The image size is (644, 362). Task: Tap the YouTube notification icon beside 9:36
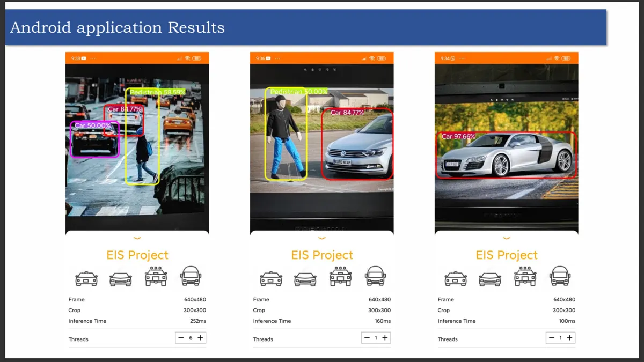point(268,58)
